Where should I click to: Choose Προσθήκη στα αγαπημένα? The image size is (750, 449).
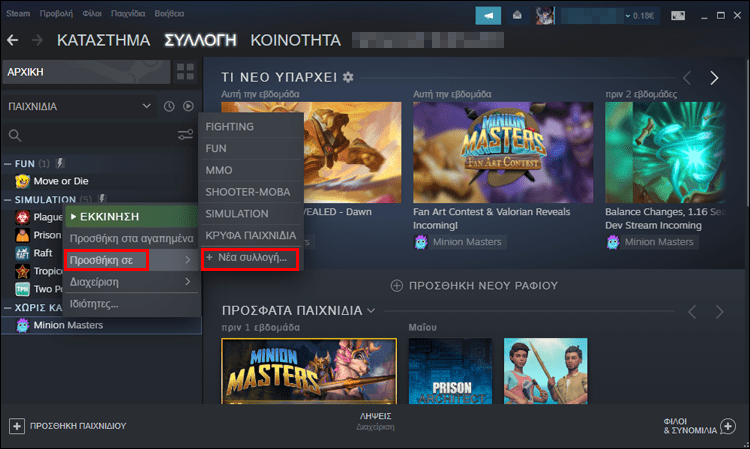(x=131, y=238)
